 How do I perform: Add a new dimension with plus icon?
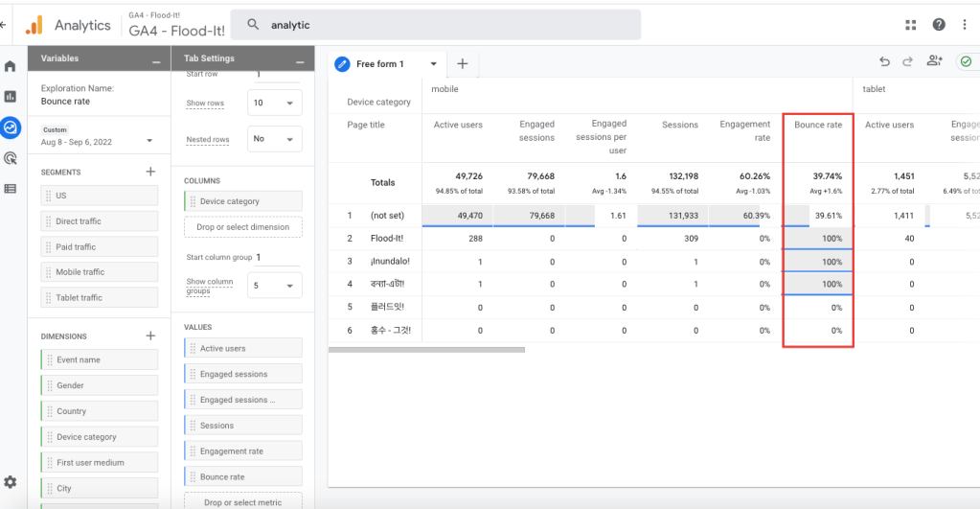click(x=150, y=335)
